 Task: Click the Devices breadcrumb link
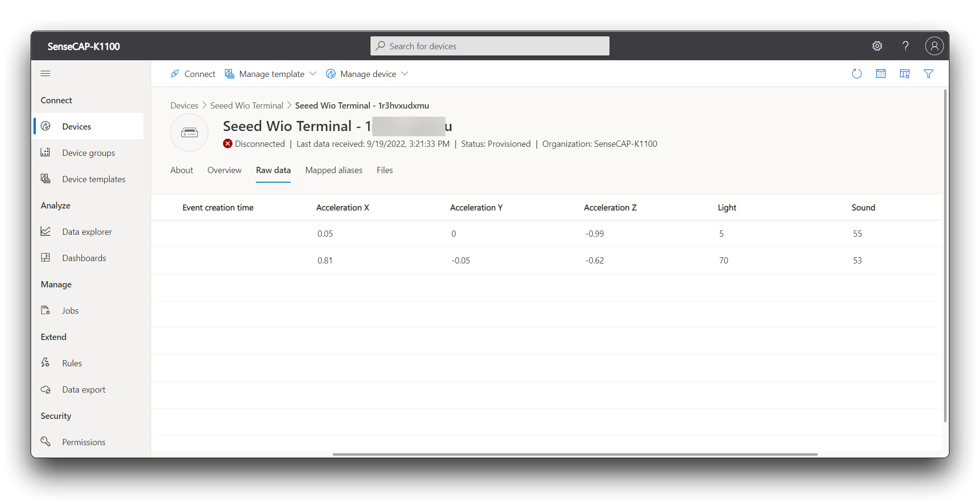(x=184, y=106)
